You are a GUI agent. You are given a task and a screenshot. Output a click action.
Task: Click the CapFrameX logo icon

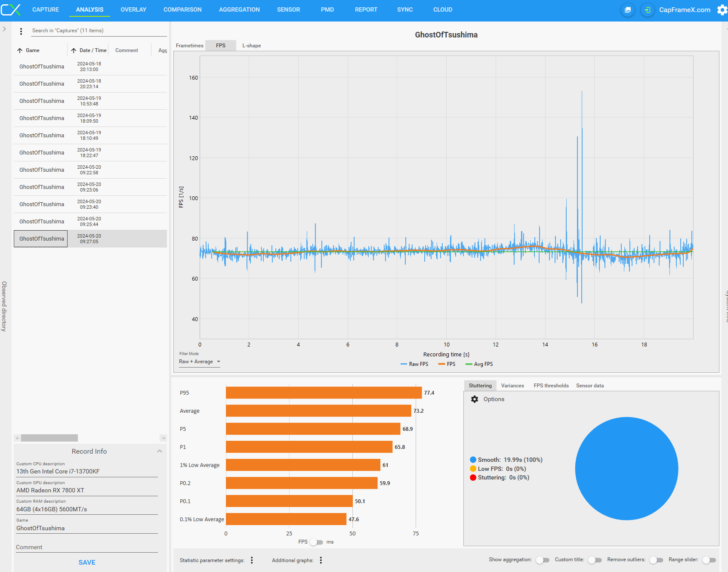[x=11, y=9]
